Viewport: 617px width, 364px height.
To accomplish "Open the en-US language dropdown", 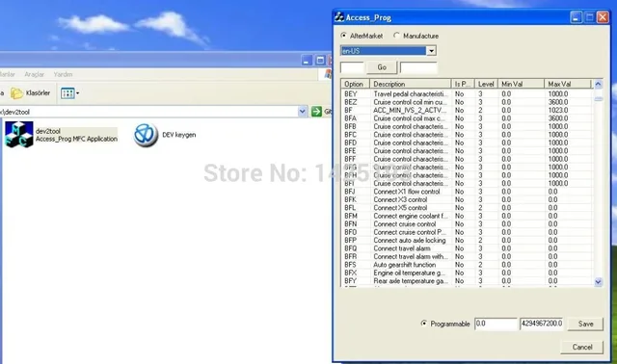I will 431,51.
